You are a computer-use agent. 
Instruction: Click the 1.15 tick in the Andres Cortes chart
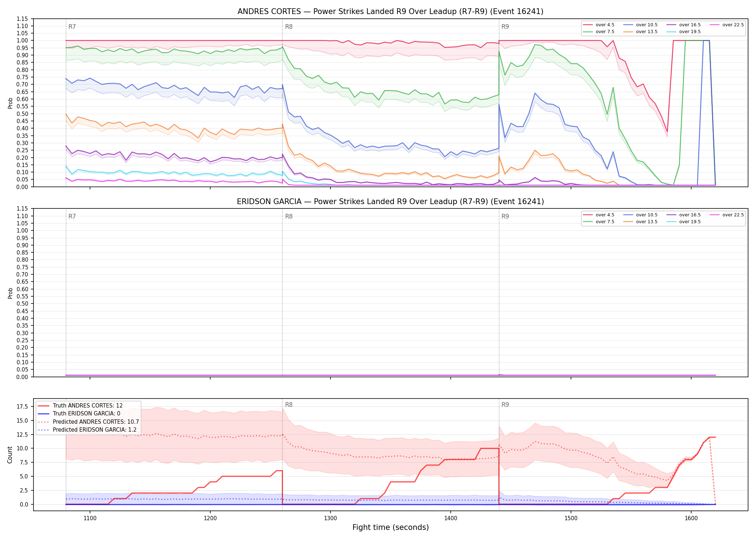coord(22,19)
